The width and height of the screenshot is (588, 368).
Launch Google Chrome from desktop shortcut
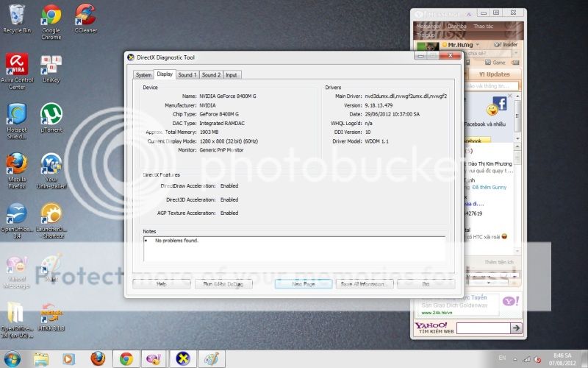pyautogui.click(x=51, y=22)
